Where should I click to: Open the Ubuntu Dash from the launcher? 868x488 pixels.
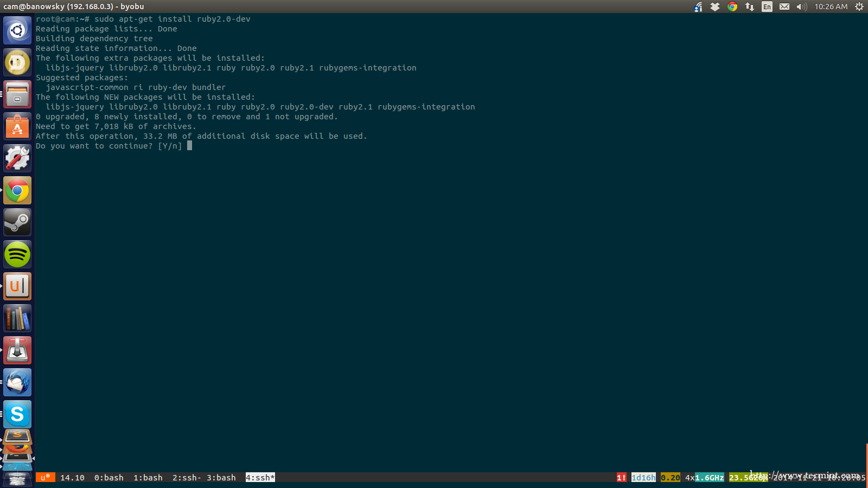pyautogui.click(x=17, y=30)
